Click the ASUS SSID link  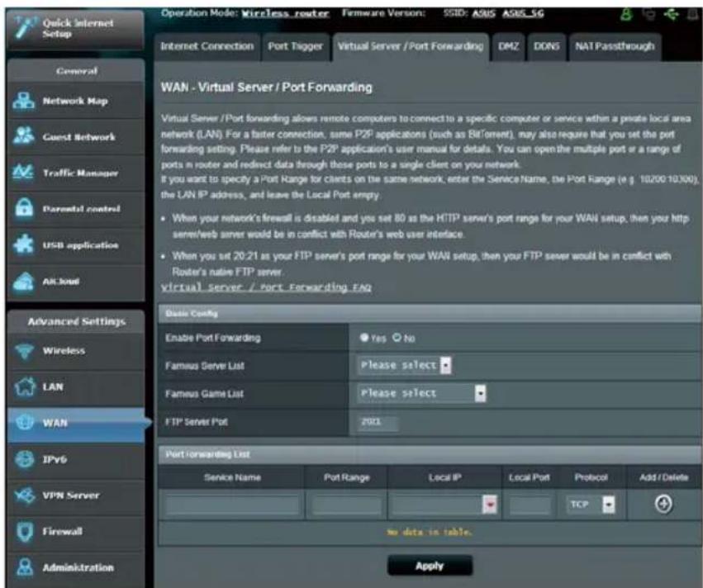[483, 13]
